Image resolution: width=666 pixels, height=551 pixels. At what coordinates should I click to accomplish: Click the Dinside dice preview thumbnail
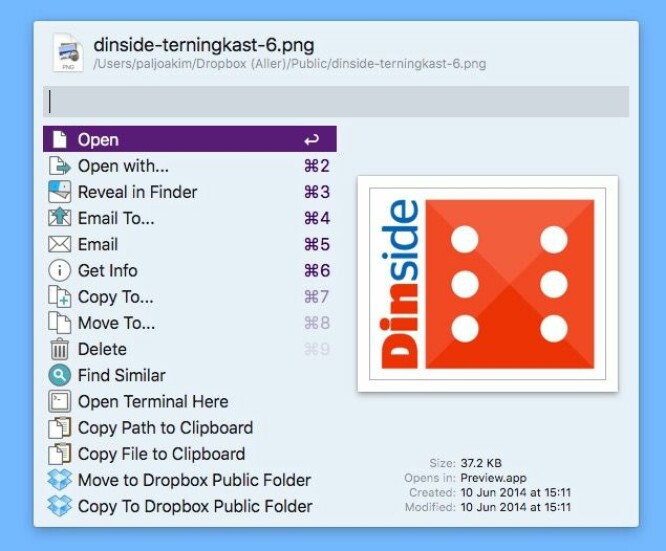(488, 283)
